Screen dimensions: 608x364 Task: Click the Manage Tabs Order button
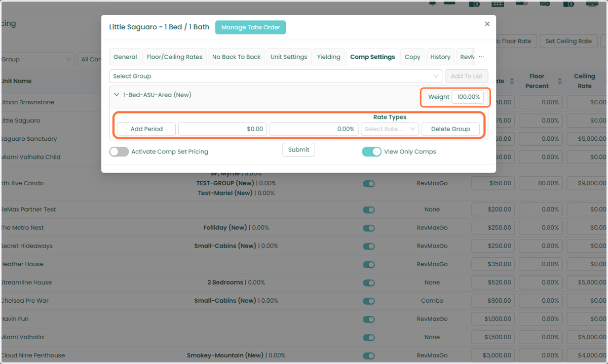[x=250, y=27]
